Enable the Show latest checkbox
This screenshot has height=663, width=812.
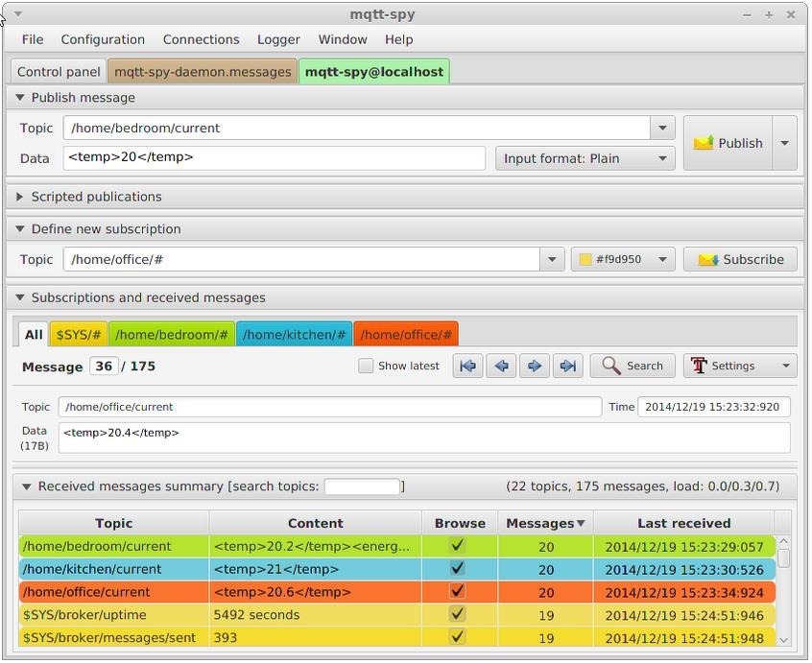(366, 366)
